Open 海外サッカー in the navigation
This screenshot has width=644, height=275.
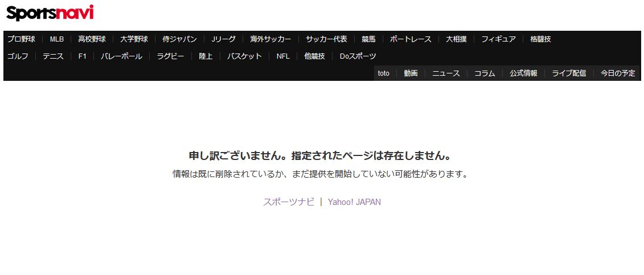(270, 39)
